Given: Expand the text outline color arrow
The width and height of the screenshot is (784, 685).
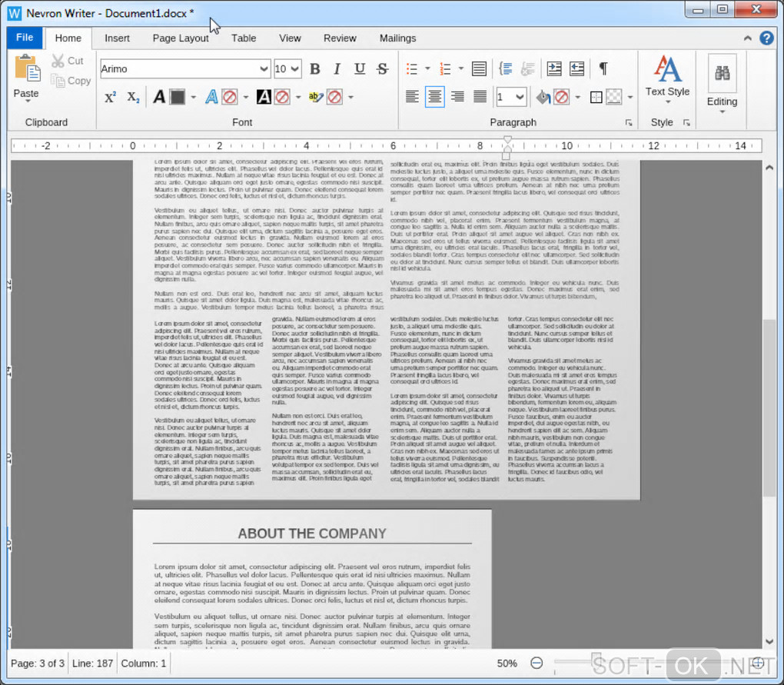Looking at the screenshot, I should click(246, 97).
